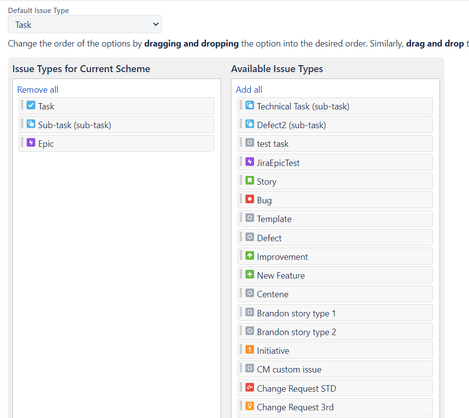The width and height of the screenshot is (469, 418).
Task: Select the test task label
Action: tap(273, 144)
